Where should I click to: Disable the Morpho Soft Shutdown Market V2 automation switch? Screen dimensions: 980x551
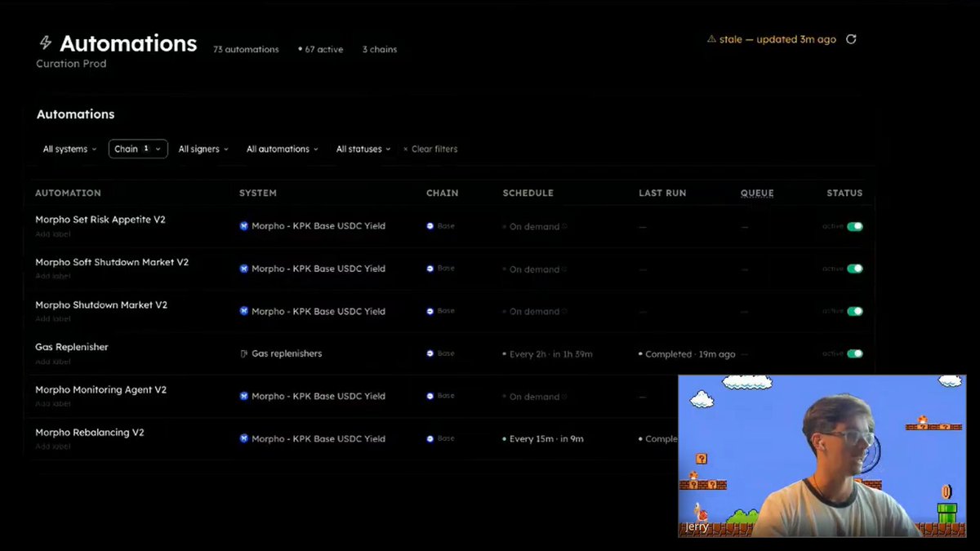[854, 269]
